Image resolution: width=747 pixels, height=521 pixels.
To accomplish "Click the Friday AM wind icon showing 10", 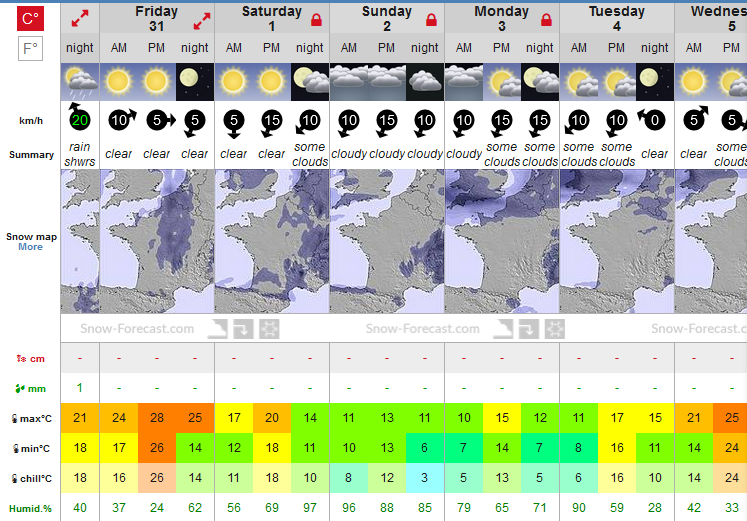I will tap(121, 120).
